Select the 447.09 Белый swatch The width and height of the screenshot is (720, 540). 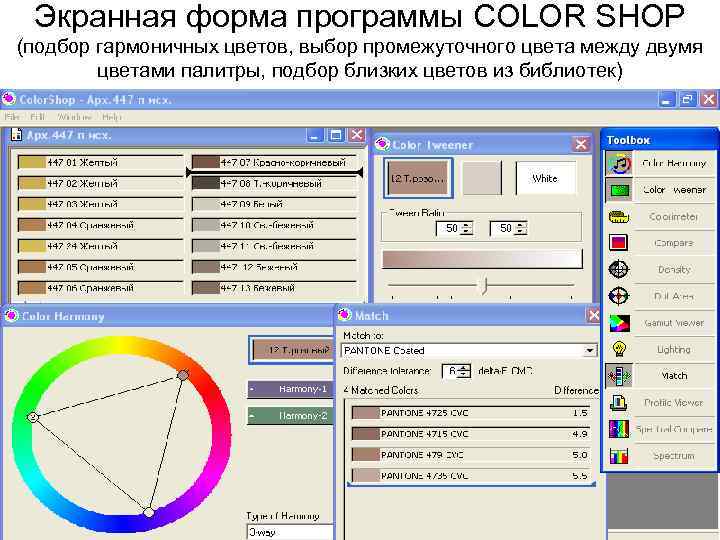coord(206,204)
